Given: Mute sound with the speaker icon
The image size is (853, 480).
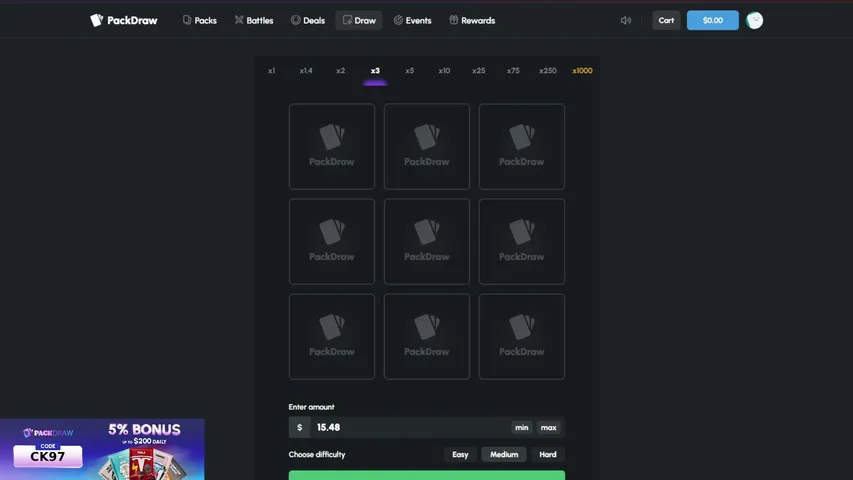Looking at the screenshot, I should 626,20.
